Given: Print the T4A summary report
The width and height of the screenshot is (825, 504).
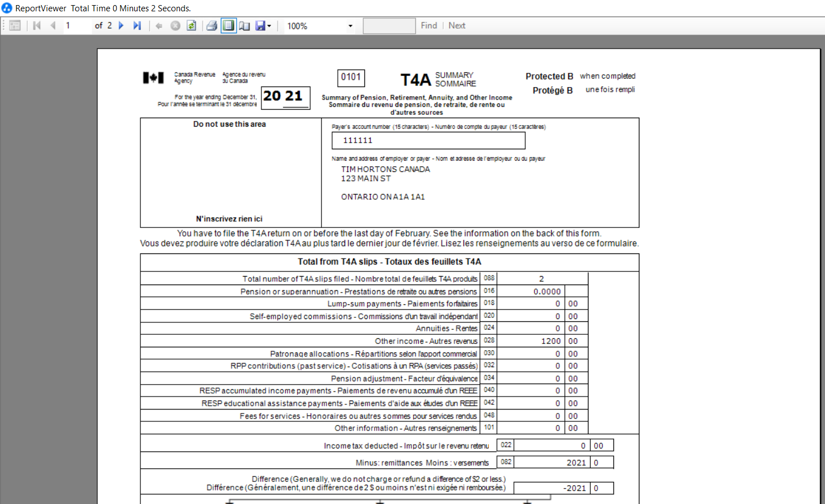Looking at the screenshot, I should (210, 25).
